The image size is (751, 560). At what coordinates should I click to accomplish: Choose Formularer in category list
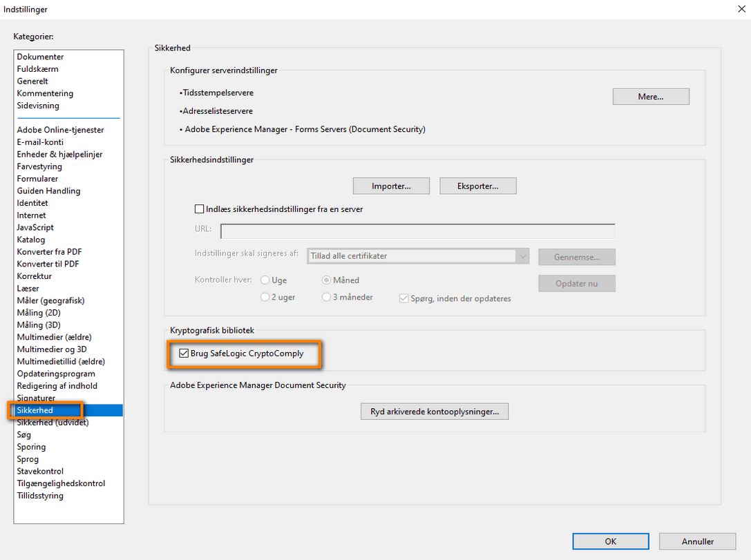pos(37,179)
